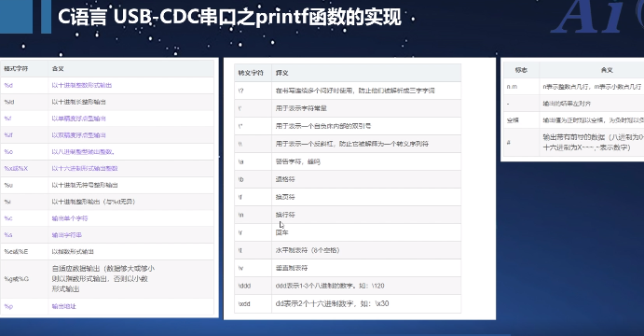
Task: Click '输出单个字符' description
Action: 70,218
